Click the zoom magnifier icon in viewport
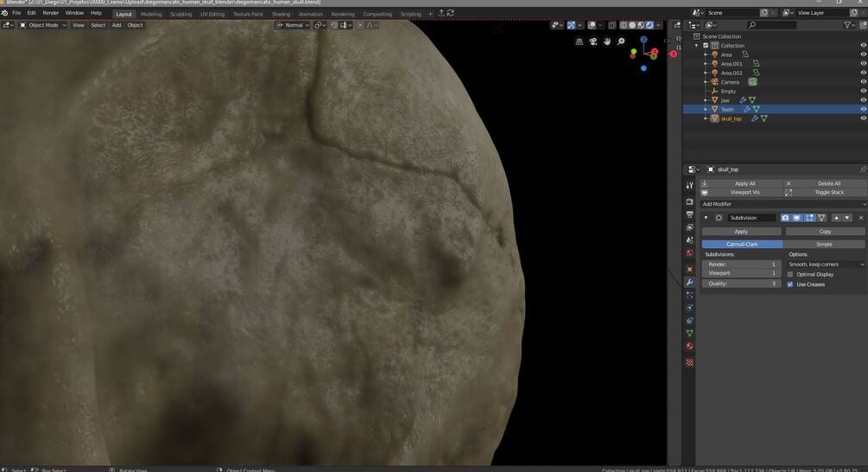This screenshot has width=868, height=472. coord(621,41)
